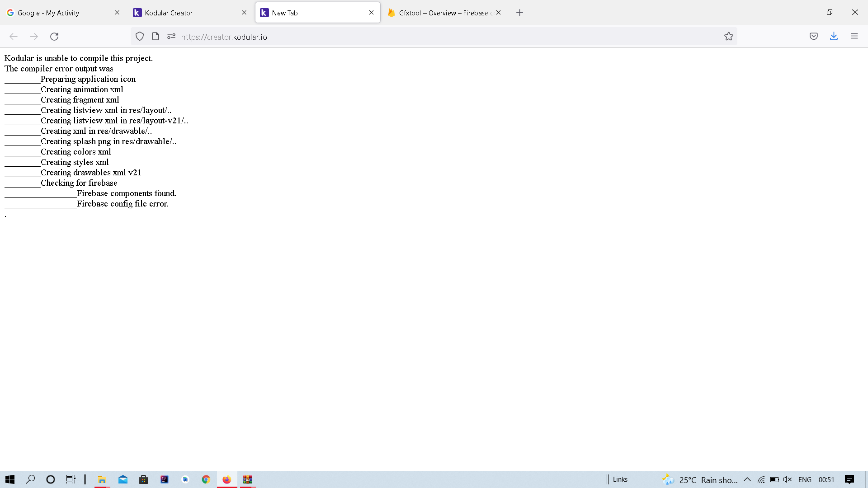Click the browser Back arrow

tap(14, 37)
